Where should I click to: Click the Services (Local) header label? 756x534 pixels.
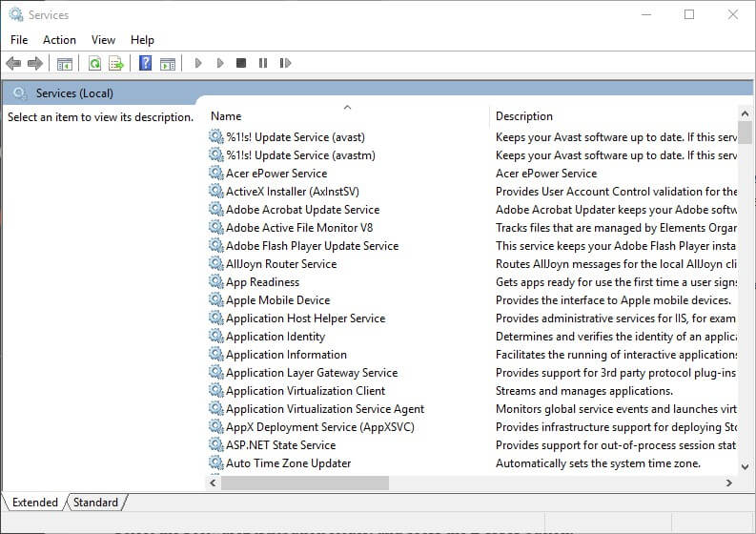point(74,93)
